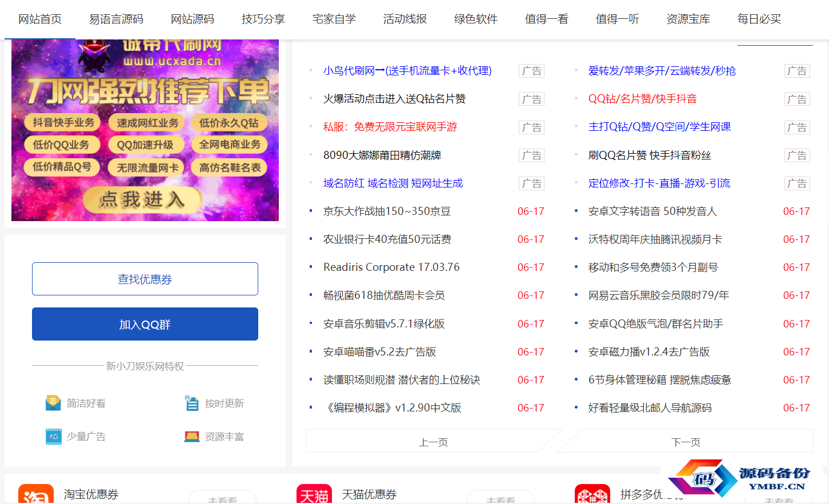Go to next page 下一页
Screen dimensions: 829x504
(686, 442)
